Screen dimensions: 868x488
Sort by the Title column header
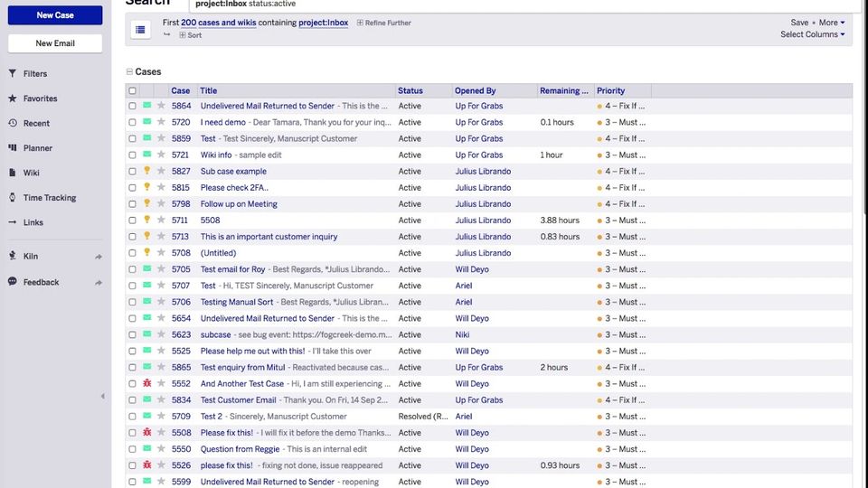(x=209, y=90)
